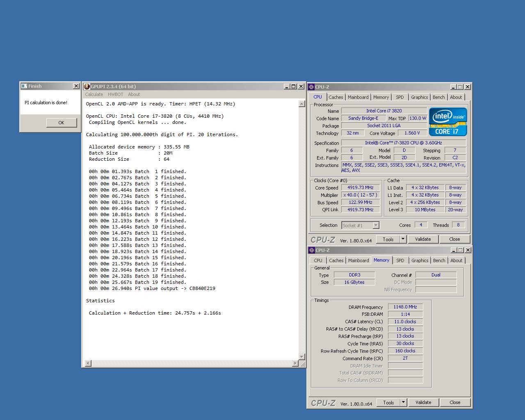This screenshot has height=420, width=525.
Task: Click the GPUPI title bar app icon
Action: (87, 87)
